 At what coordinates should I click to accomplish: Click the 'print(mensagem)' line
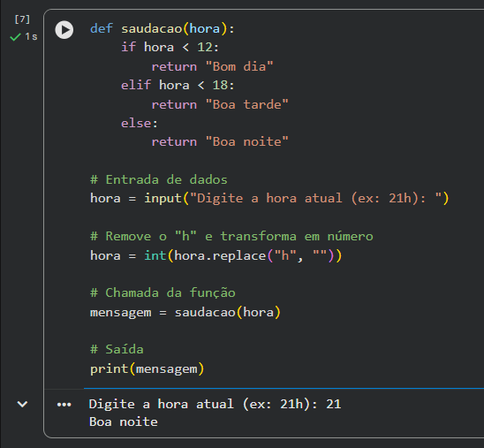(x=147, y=368)
